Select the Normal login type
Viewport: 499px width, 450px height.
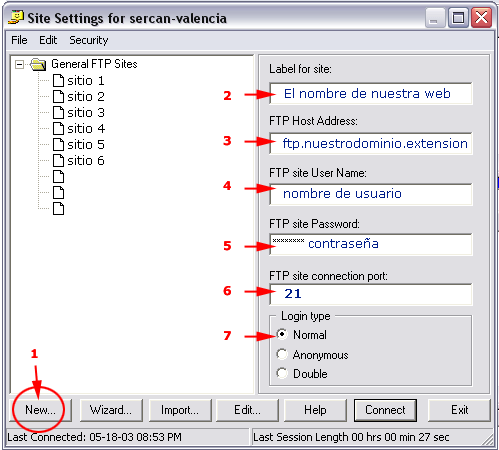(282, 334)
